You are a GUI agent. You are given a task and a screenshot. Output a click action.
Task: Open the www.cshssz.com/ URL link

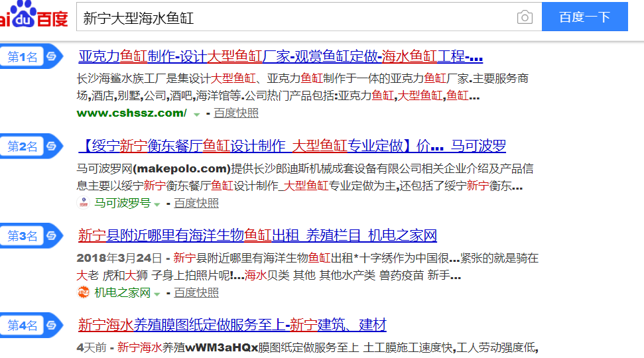pos(132,113)
